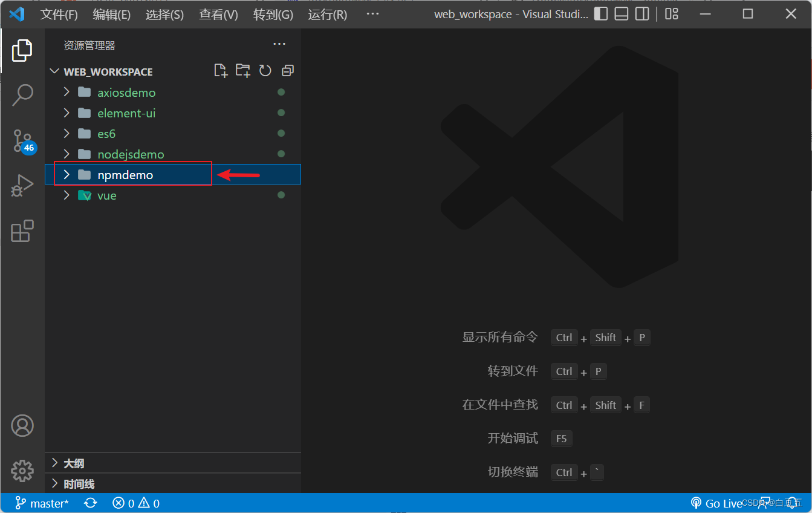Expand the npmdemo folder chevron

(67, 175)
